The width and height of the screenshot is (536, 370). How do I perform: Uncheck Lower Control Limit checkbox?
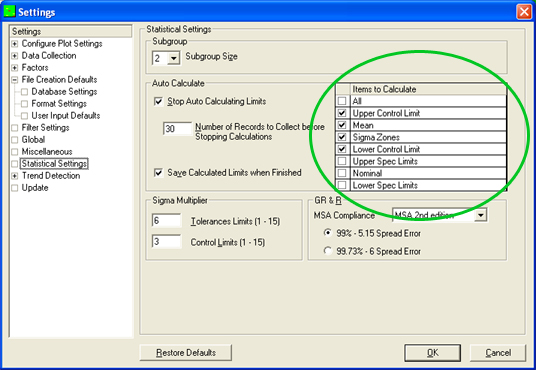click(x=342, y=149)
